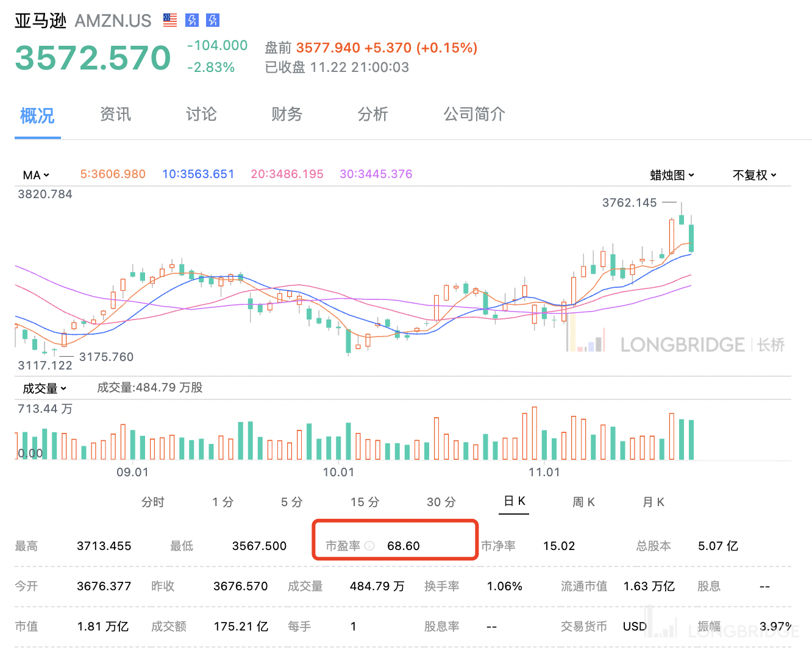This screenshot has height=650, width=812.
Task: Click the info icon next to 市盈率
Action: point(369,546)
